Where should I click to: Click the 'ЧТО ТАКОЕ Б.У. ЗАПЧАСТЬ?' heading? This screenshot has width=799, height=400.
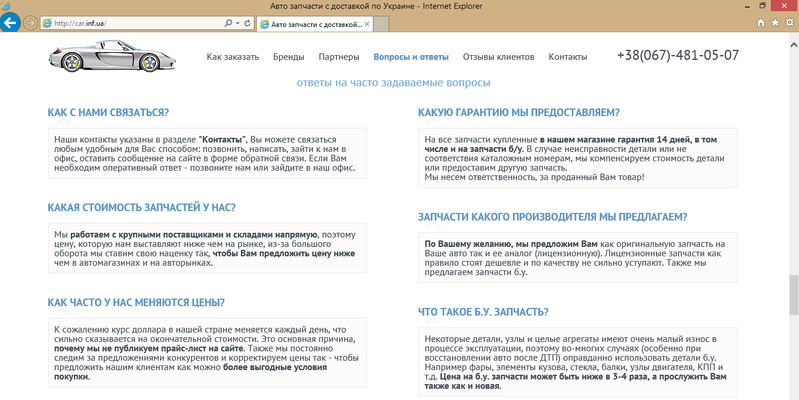click(483, 312)
